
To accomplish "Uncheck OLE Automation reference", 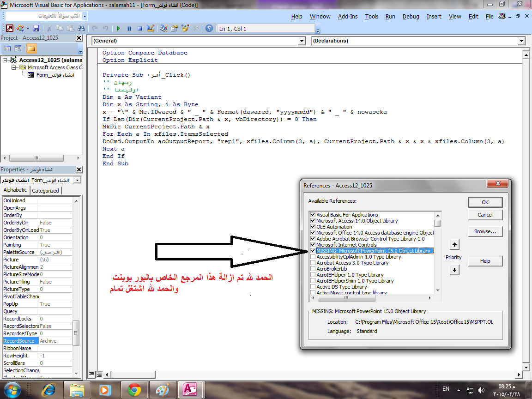I will click(313, 227).
